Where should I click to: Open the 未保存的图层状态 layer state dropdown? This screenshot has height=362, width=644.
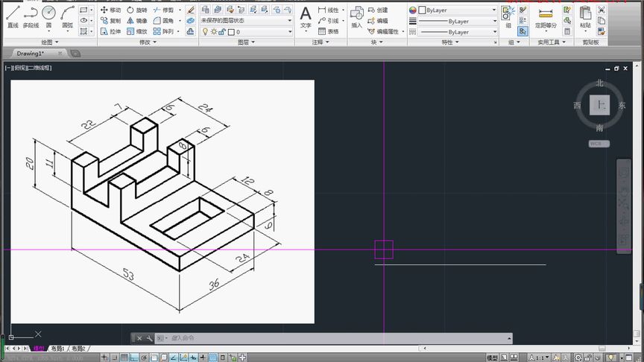(247, 21)
